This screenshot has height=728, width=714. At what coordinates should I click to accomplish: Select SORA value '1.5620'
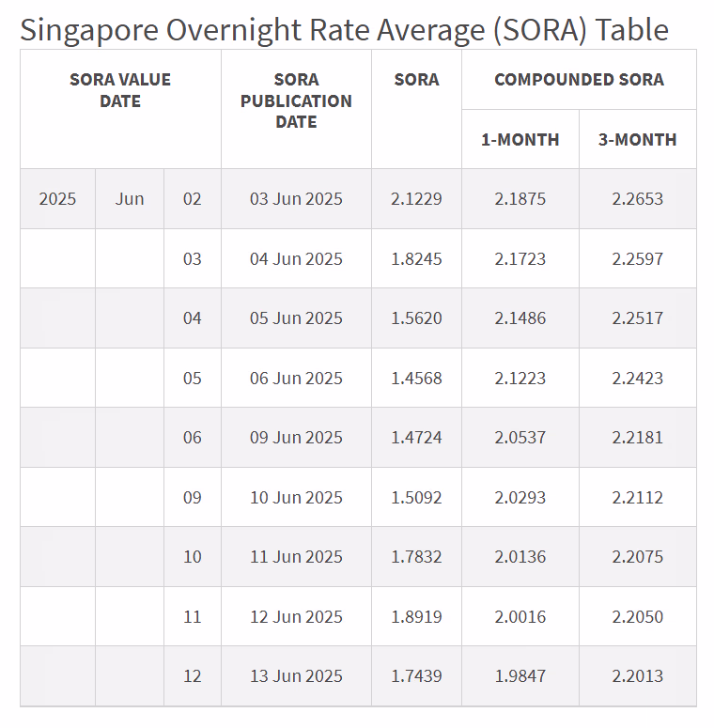[x=416, y=318]
